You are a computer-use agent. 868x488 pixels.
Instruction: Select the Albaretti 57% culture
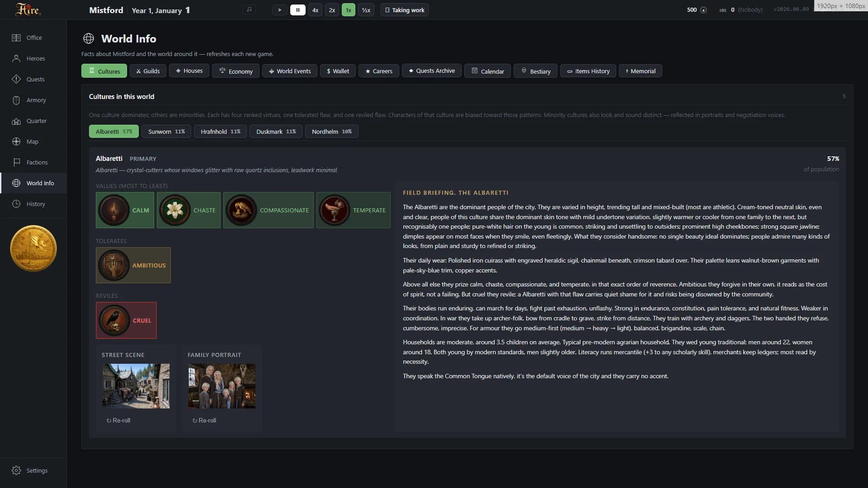click(114, 131)
